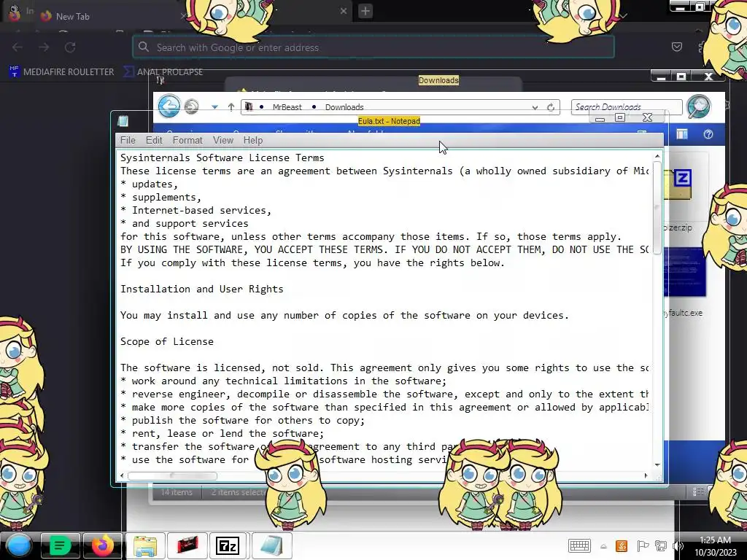Open a new Firefox tab with plus
This screenshot has width=747, height=560.
click(365, 10)
